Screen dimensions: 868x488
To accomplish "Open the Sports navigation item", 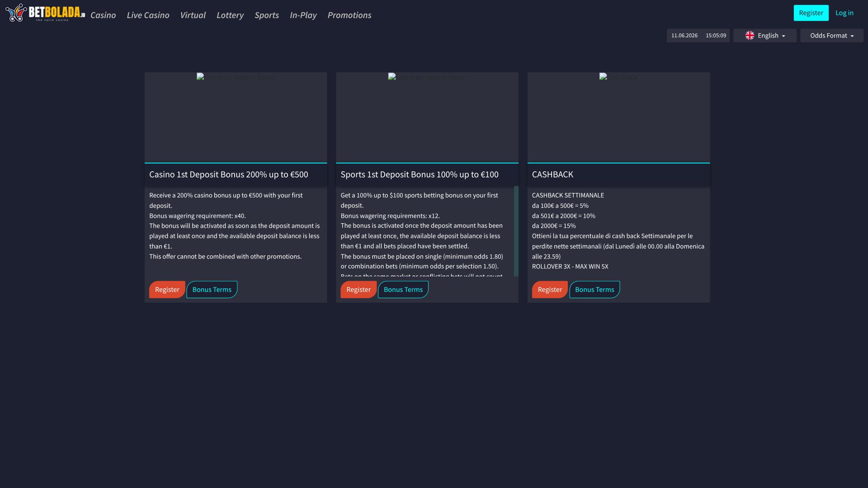I will pyautogui.click(x=267, y=15).
